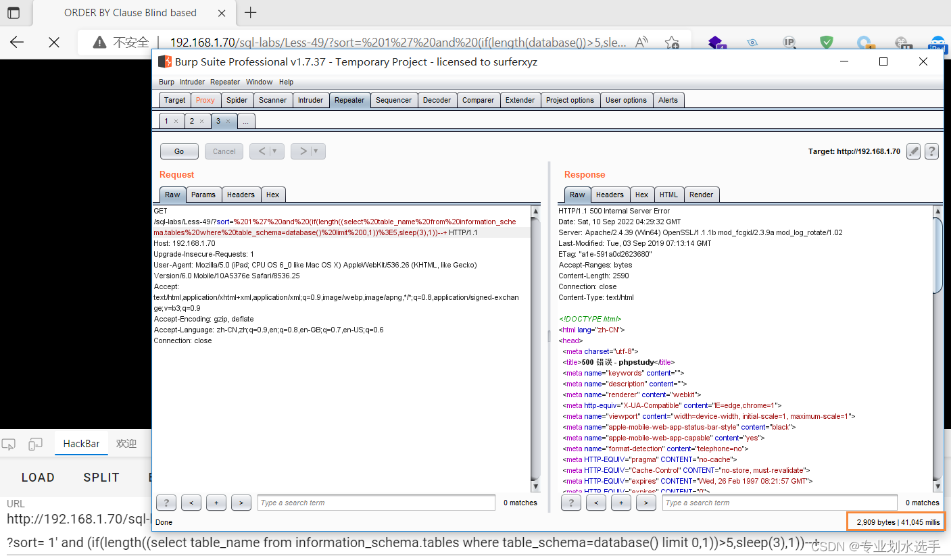Open the browser tab actions icon

click(x=13, y=12)
